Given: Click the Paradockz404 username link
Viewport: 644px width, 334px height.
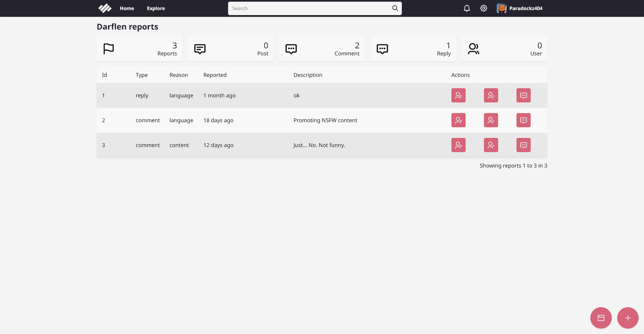Looking at the screenshot, I should pos(526,8).
